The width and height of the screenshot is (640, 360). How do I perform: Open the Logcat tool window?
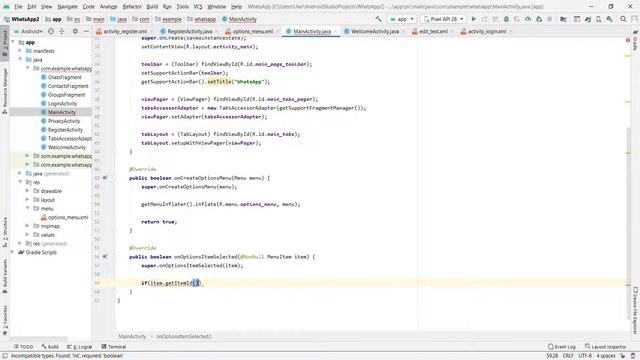pos(80,347)
